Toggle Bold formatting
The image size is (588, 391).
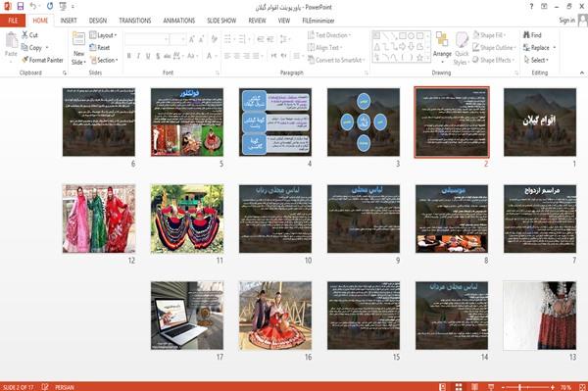[128, 56]
